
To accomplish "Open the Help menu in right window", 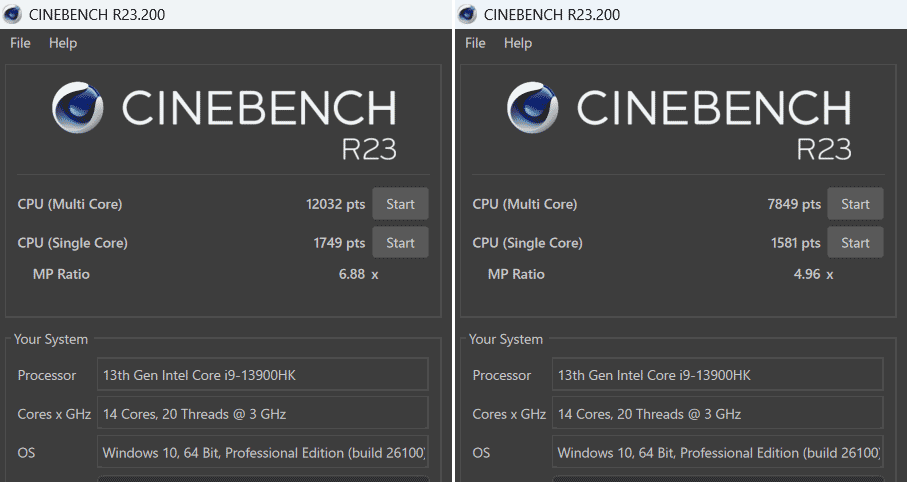I will click(518, 43).
